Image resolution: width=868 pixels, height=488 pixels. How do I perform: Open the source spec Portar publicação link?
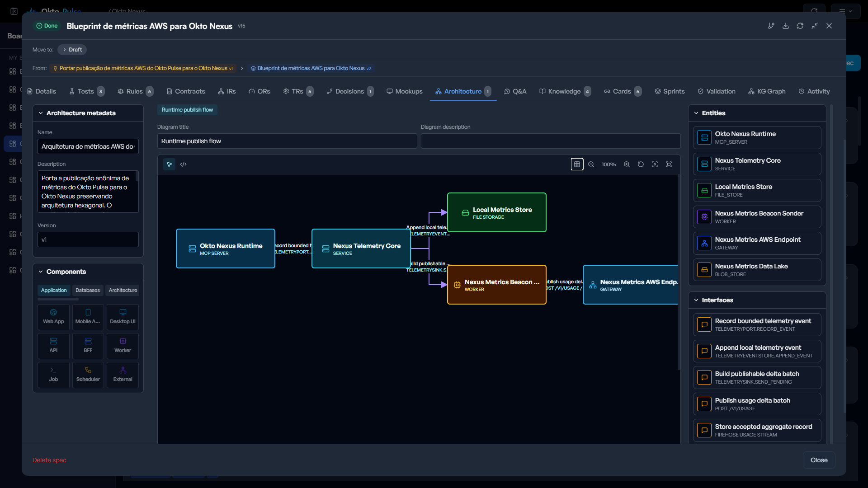tap(143, 68)
